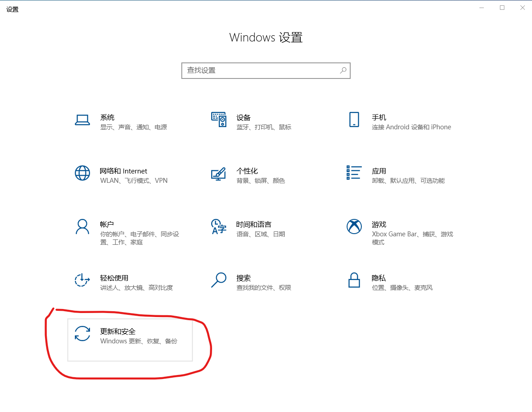The height and width of the screenshot is (412, 532).
Task: Select the 设备 category title
Action: tap(243, 117)
